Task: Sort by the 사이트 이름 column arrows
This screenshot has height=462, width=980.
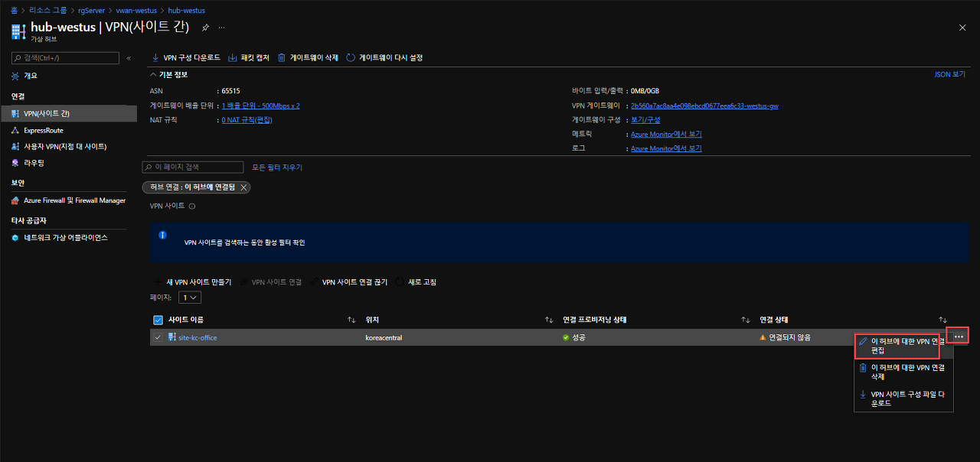Action: click(351, 320)
